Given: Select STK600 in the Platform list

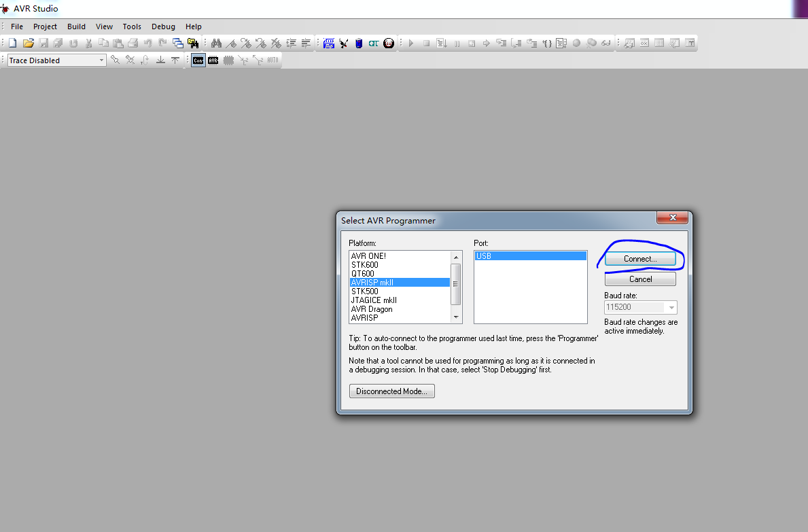Looking at the screenshot, I should pos(400,265).
